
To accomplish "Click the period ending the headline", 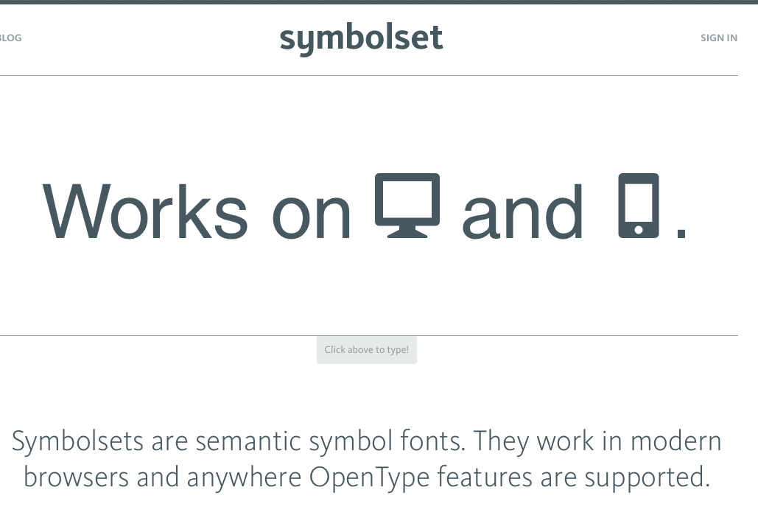I will (x=681, y=235).
